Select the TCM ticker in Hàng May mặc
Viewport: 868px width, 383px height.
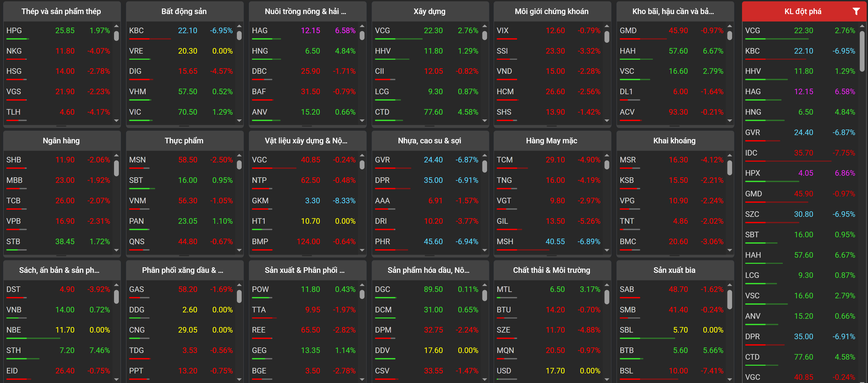(504, 160)
